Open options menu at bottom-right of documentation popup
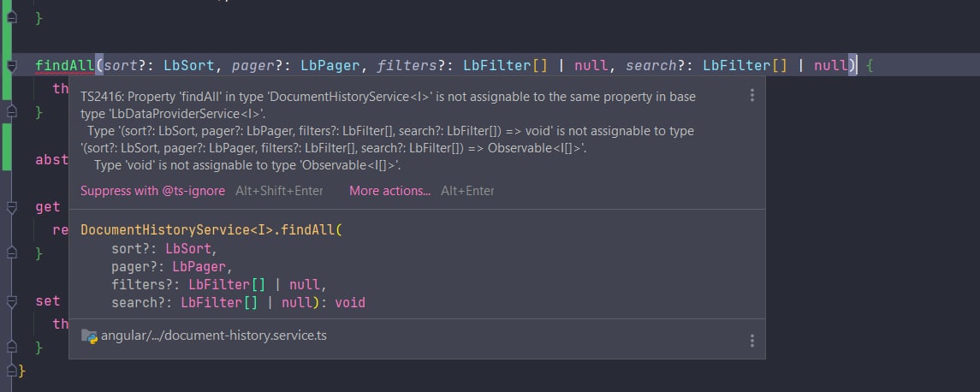Image resolution: width=980 pixels, height=392 pixels. (751, 341)
